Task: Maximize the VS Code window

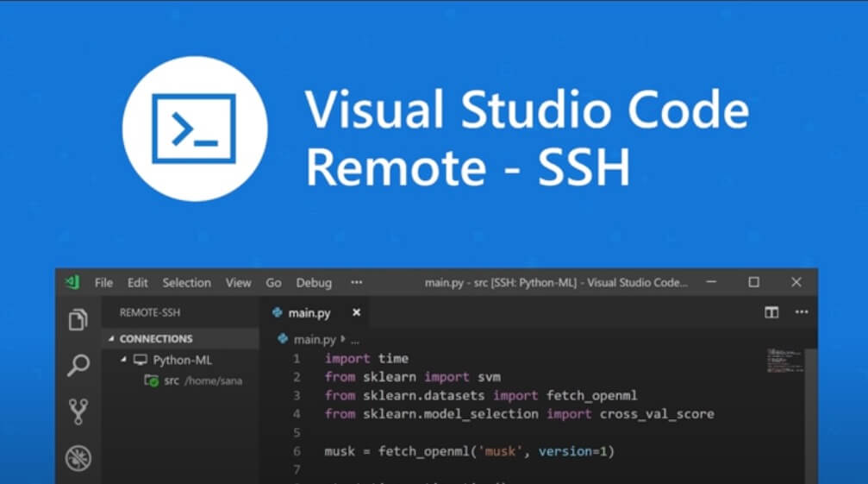Action: tap(753, 282)
